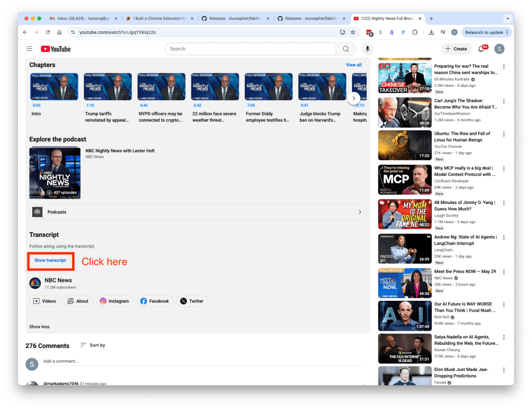Open the notifications bell
This screenshot has height=409, width=532.
[481, 49]
